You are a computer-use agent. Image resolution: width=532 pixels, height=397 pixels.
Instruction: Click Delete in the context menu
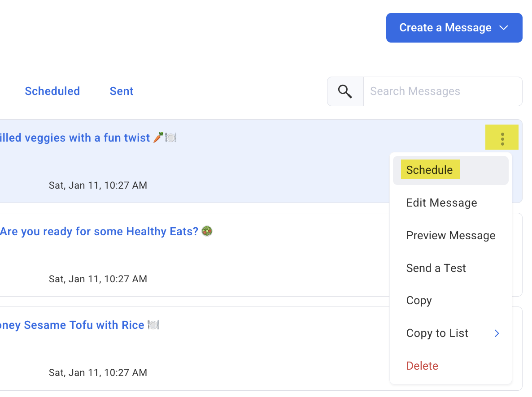422,366
